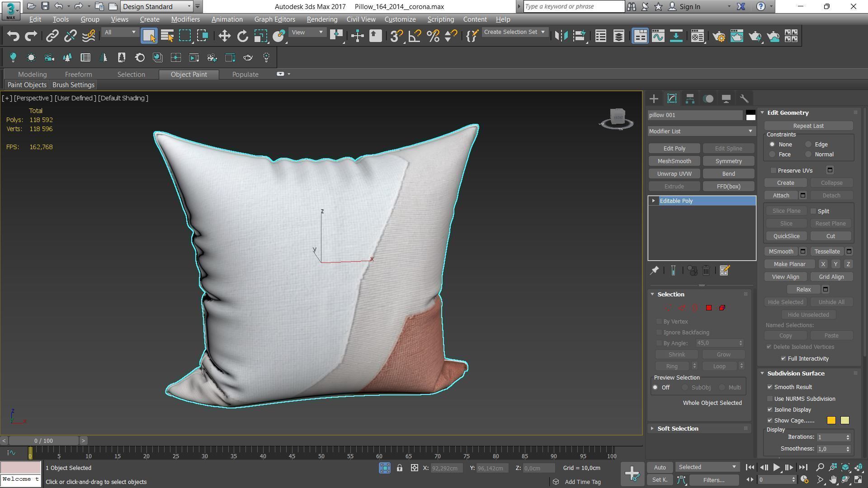This screenshot has width=868, height=488.
Task: Open the Utilities wrench panel tab
Action: (x=744, y=99)
